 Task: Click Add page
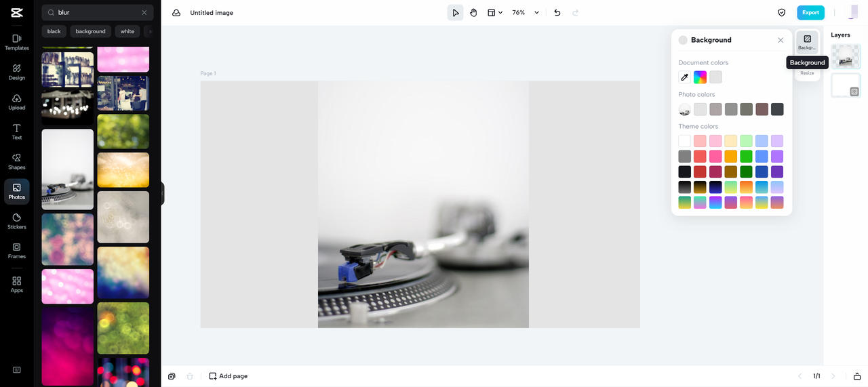[x=228, y=376]
